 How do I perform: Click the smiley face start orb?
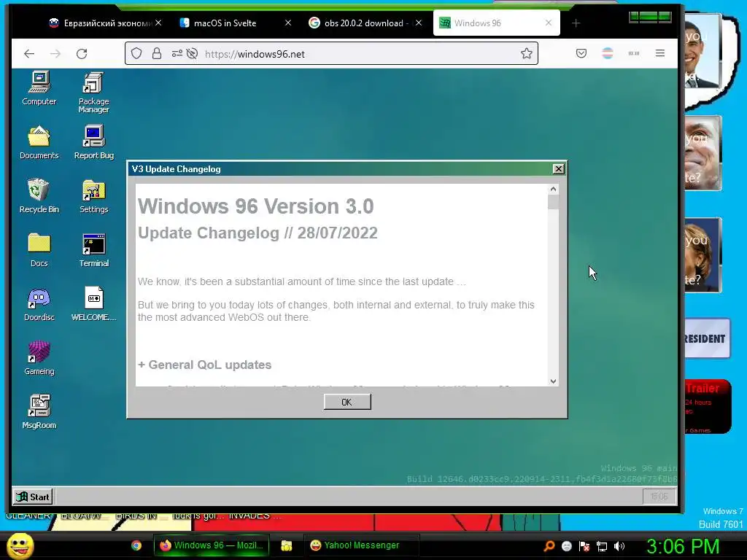(20, 545)
